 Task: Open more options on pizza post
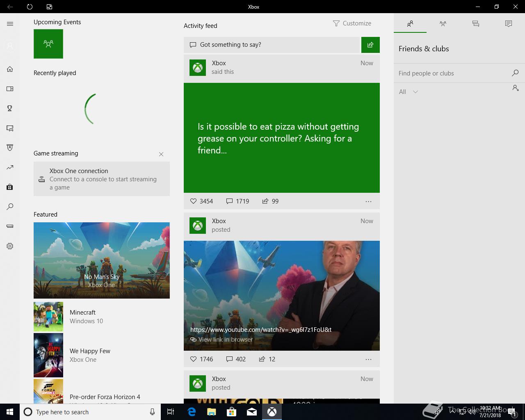click(368, 201)
